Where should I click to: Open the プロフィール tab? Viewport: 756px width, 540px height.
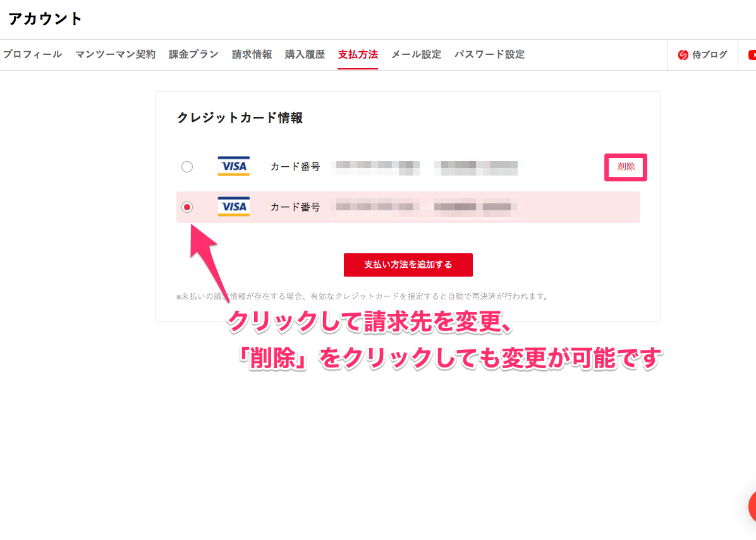pyautogui.click(x=32, y=54)
